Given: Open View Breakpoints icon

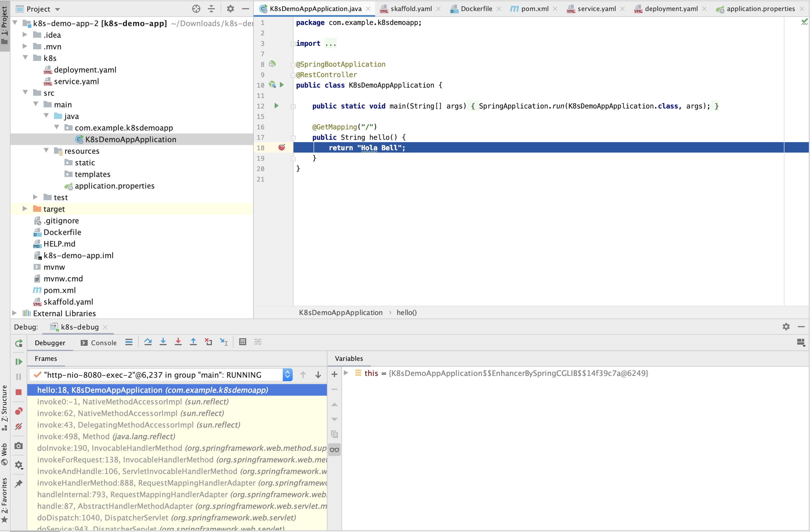Looking at the screenshot, I should tap(19, 411).
